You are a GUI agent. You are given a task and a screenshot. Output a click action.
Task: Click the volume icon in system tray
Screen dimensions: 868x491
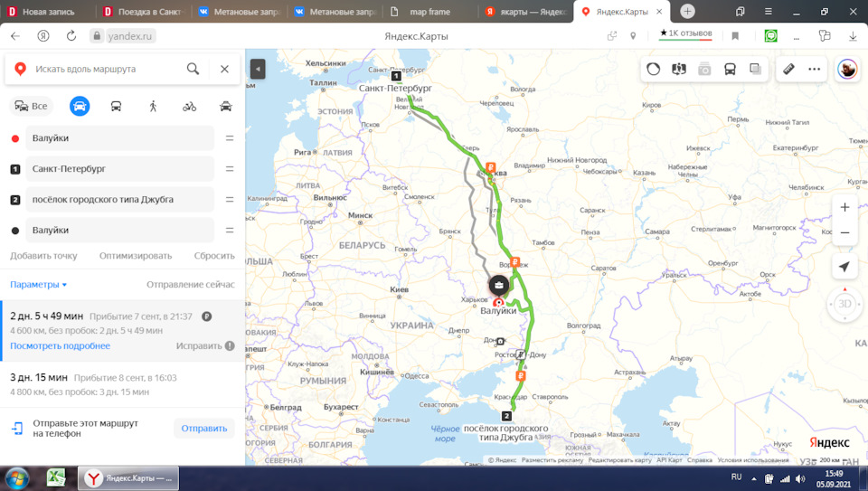(800, 479)
